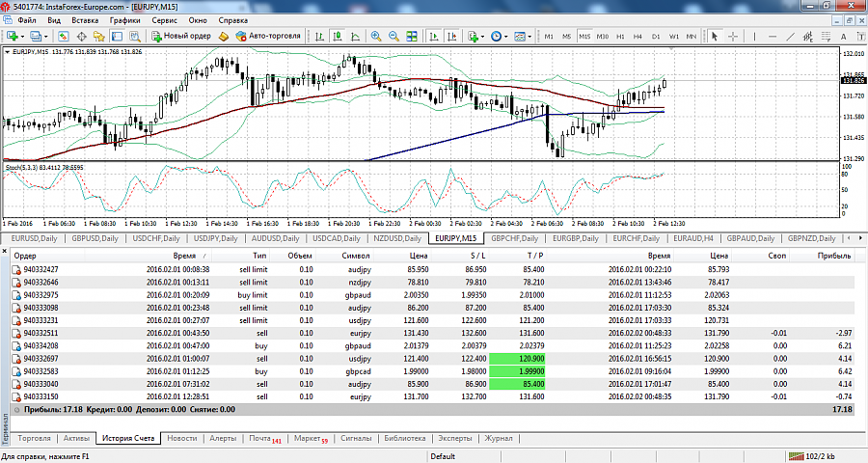Image resolution: width=868 pixels, height=463 pixels.
Task: Open the Сервис menu
Action: click(164, 20)
